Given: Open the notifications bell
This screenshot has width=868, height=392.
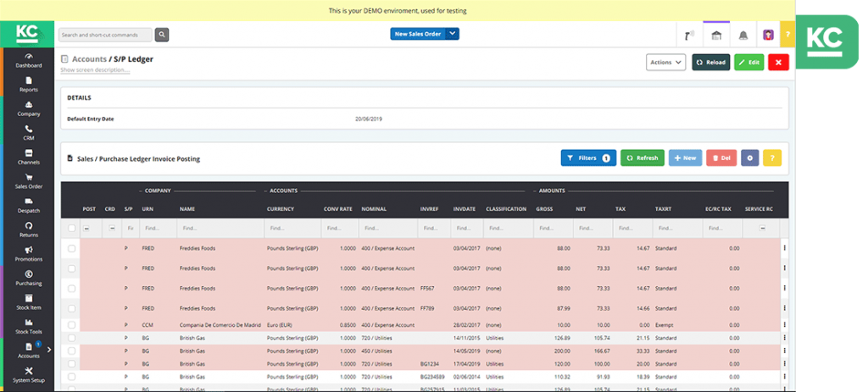Looking at the screenshot, I should [x=743, y=36].
